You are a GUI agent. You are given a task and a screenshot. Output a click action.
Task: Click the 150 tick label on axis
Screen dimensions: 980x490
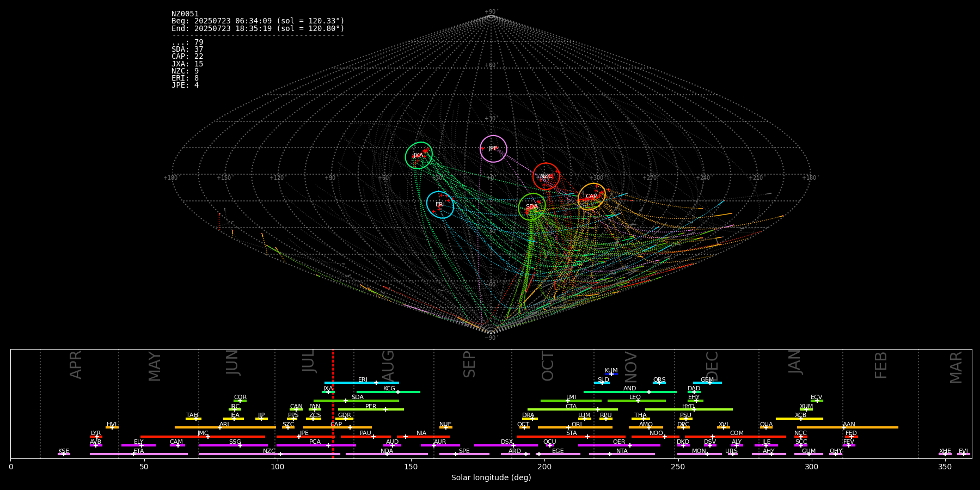[x=411, y=467]
